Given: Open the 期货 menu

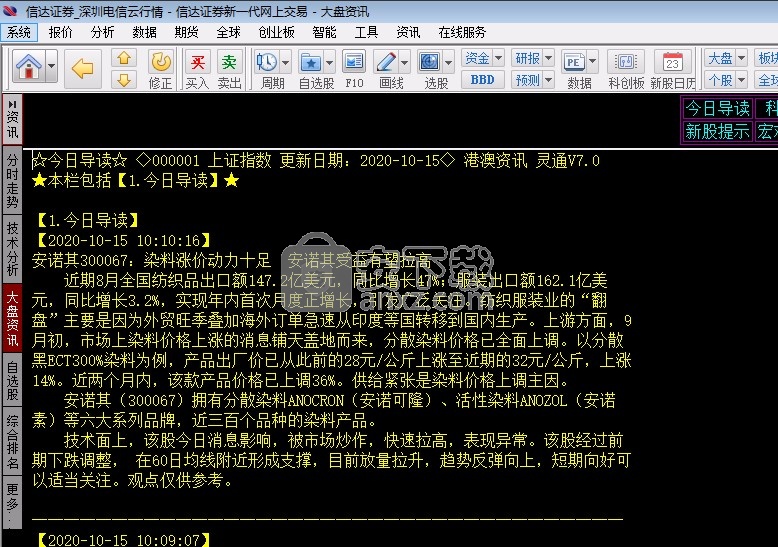Looking at the screenshot, I should (187, 32).
